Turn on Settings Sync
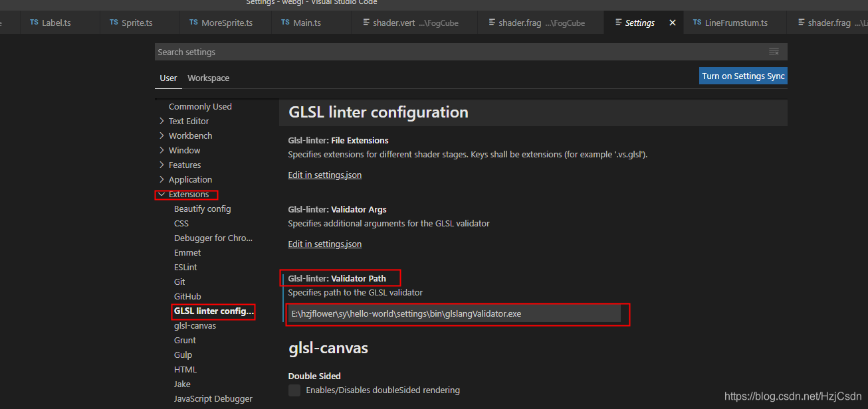The width and height of the screenshot is (868, 409). point(743,76)
